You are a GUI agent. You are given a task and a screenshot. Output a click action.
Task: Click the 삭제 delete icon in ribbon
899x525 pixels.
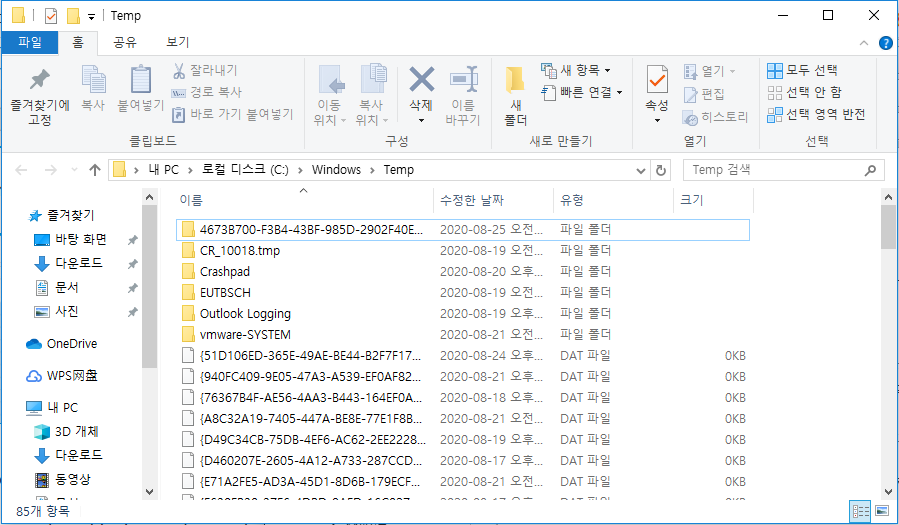pos(421,80)
